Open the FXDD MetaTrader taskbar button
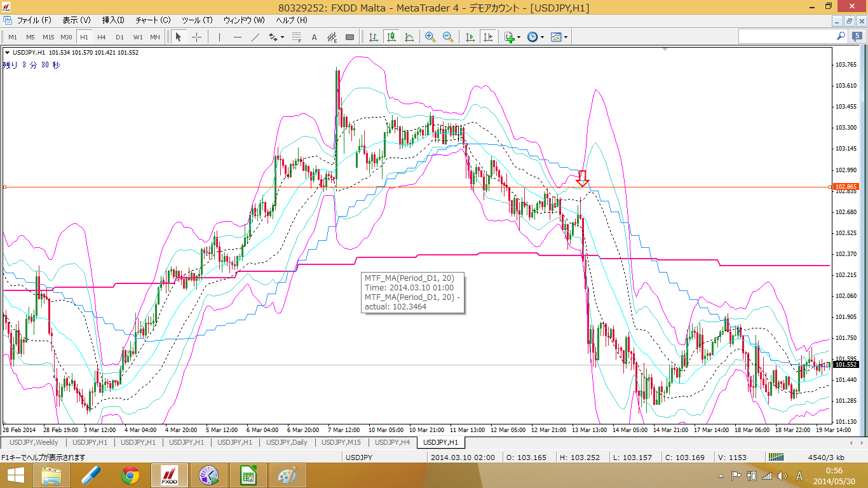The image size is (868, 488). (x=170, y=475)
